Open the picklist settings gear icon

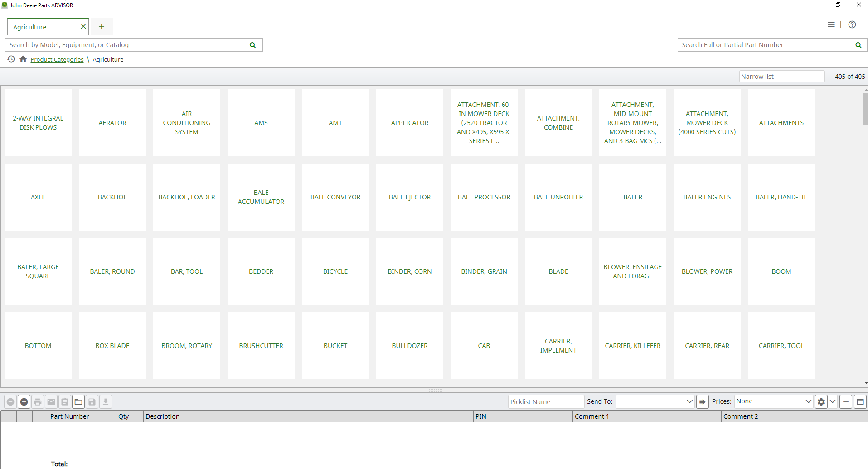821,401
